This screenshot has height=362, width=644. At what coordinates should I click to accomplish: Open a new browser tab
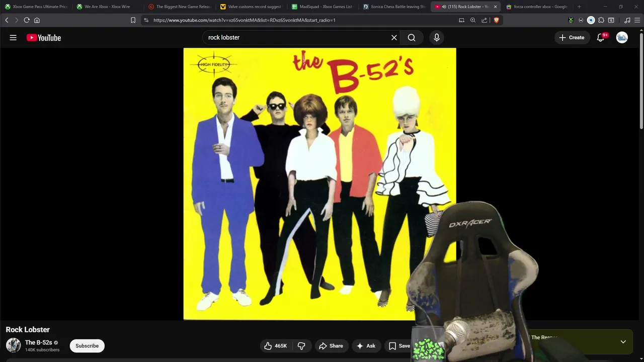pos(579,7)
